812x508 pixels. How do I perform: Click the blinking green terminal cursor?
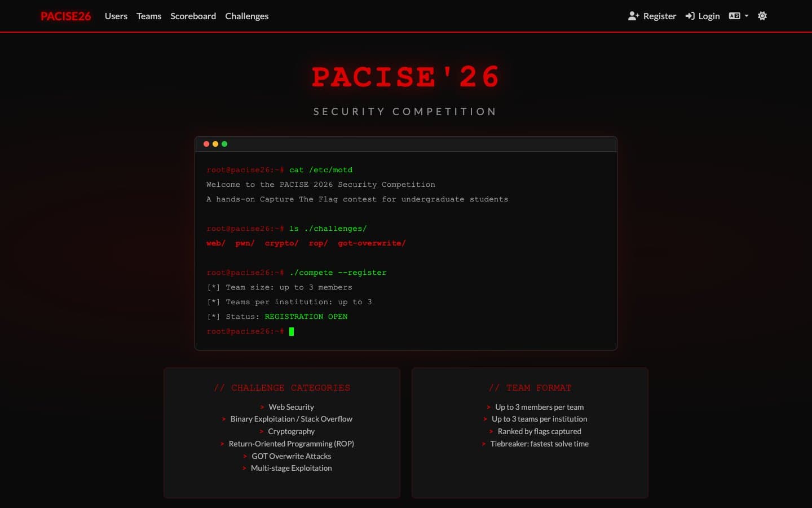(292, 332)
